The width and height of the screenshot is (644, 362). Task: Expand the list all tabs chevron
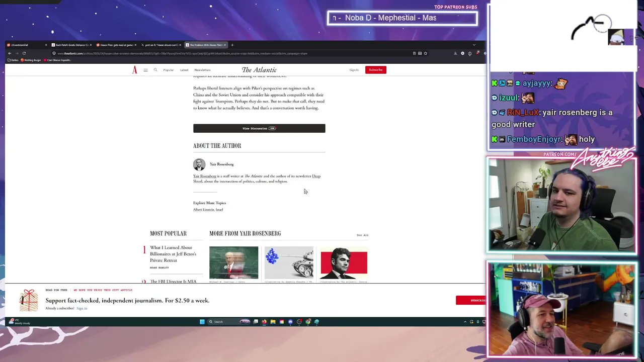point(474,45)
